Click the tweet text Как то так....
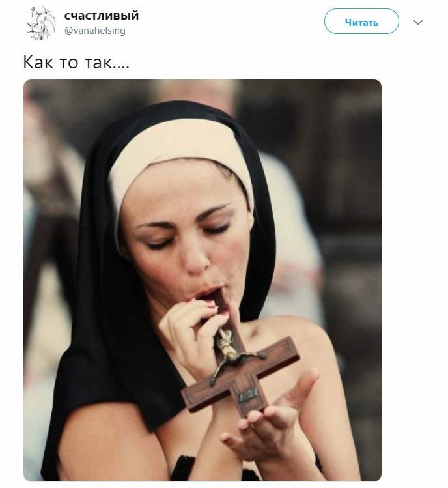 (x=76, y=62)
